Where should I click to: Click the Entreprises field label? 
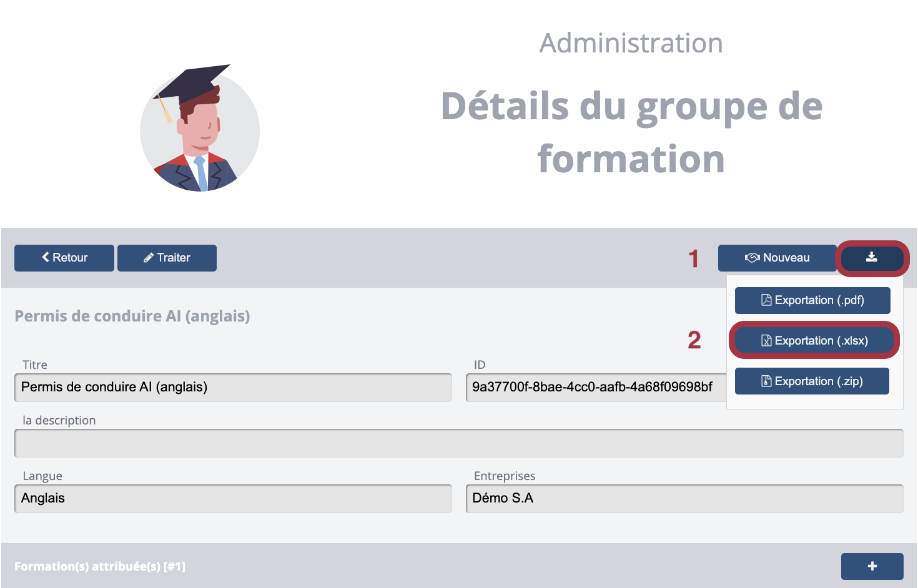pyautogui.click(x=505, y=476)
